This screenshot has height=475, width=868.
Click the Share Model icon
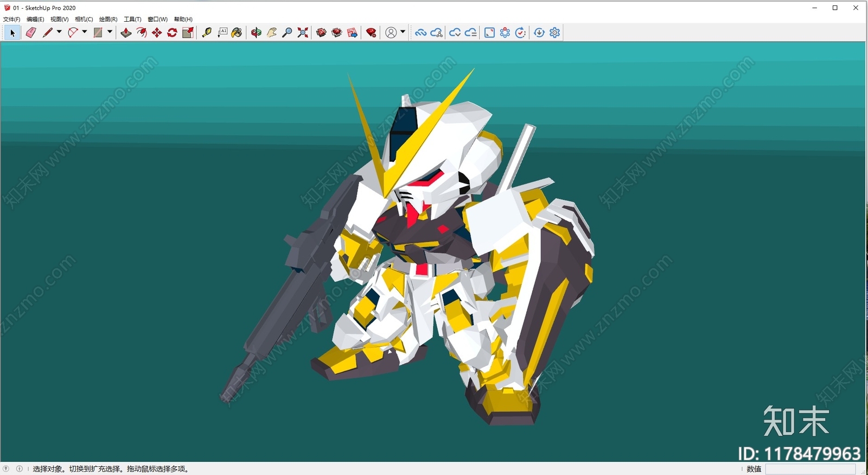(x=337, y=33)
